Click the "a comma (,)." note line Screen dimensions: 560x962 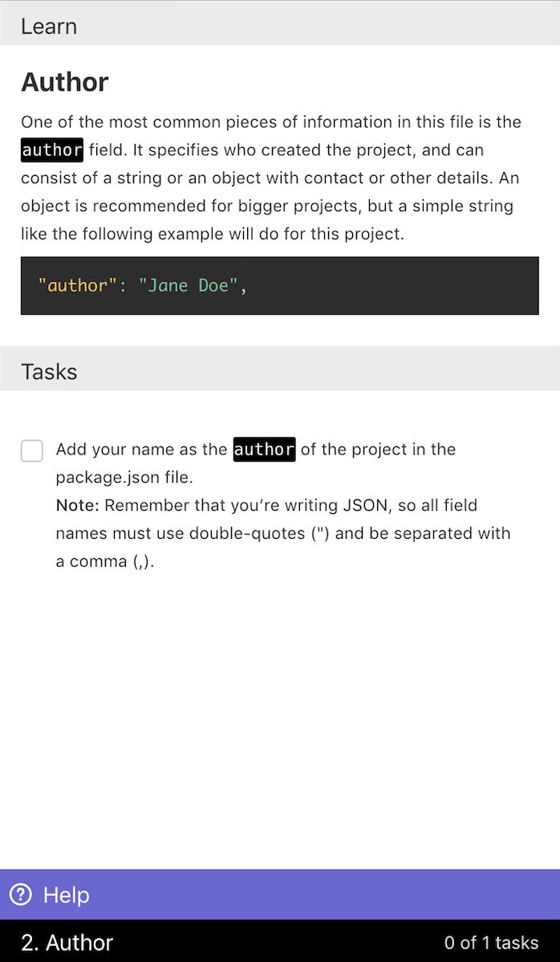click(x=104, y=561)
